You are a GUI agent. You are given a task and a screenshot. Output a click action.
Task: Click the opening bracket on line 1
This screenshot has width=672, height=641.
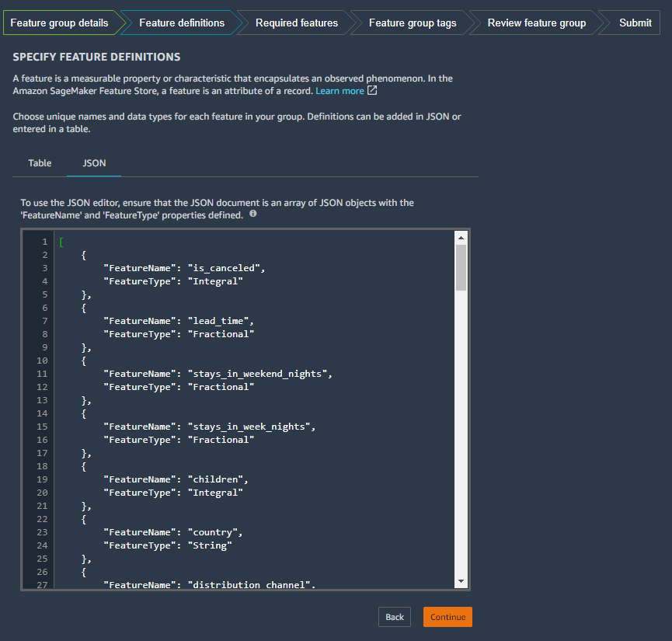point(61,242)
